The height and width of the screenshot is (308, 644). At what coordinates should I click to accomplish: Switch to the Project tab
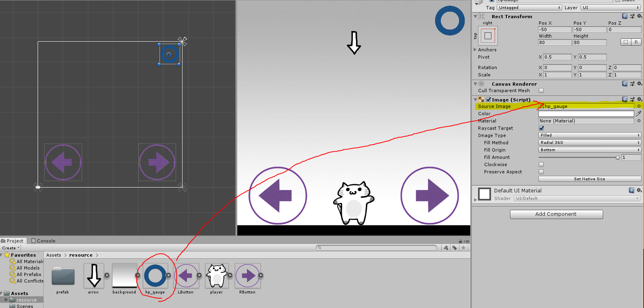coord(13,241)
